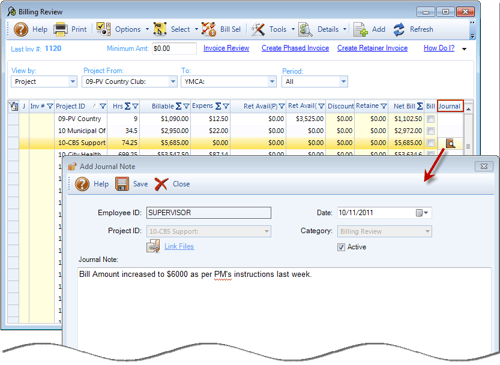
Task: Open the View by Project dropdown
Action: click(x=73, y=82)
